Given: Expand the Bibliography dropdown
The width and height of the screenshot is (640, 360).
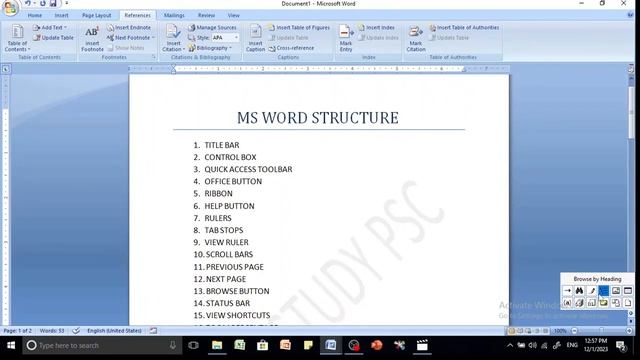Looking at the screenshot, I should [x=210, y=48].
